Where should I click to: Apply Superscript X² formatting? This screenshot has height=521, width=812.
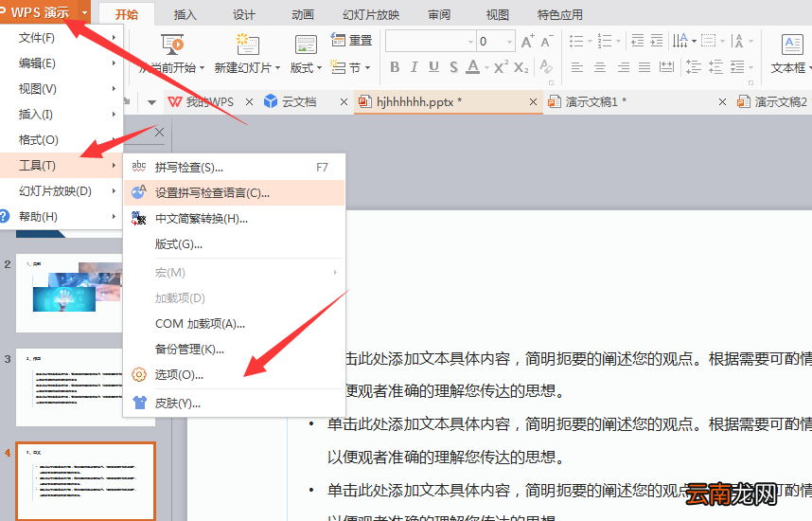point(501,67)
